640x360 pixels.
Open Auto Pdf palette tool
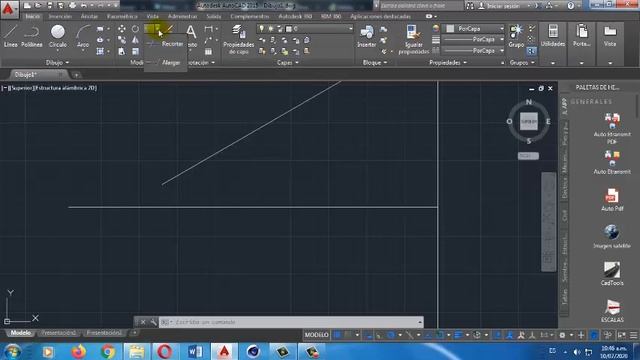tap(611, 200)
